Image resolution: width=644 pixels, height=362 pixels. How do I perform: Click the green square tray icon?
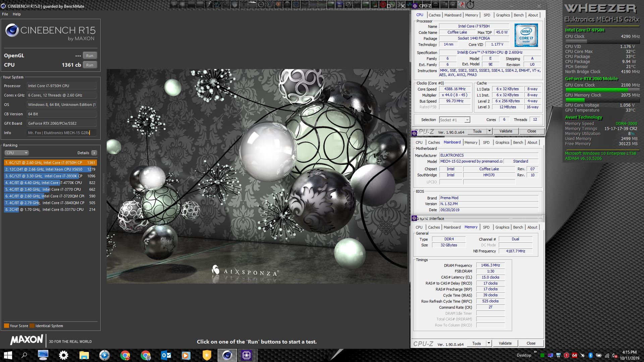coord(542,355)
